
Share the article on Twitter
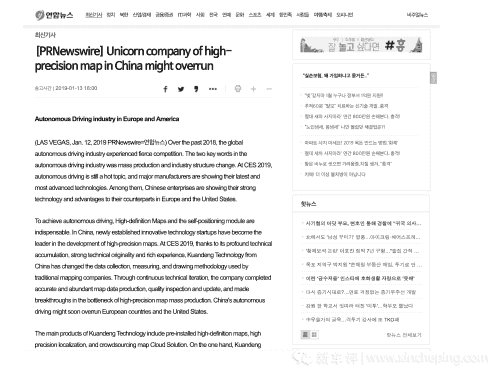[x=181, y=89]
